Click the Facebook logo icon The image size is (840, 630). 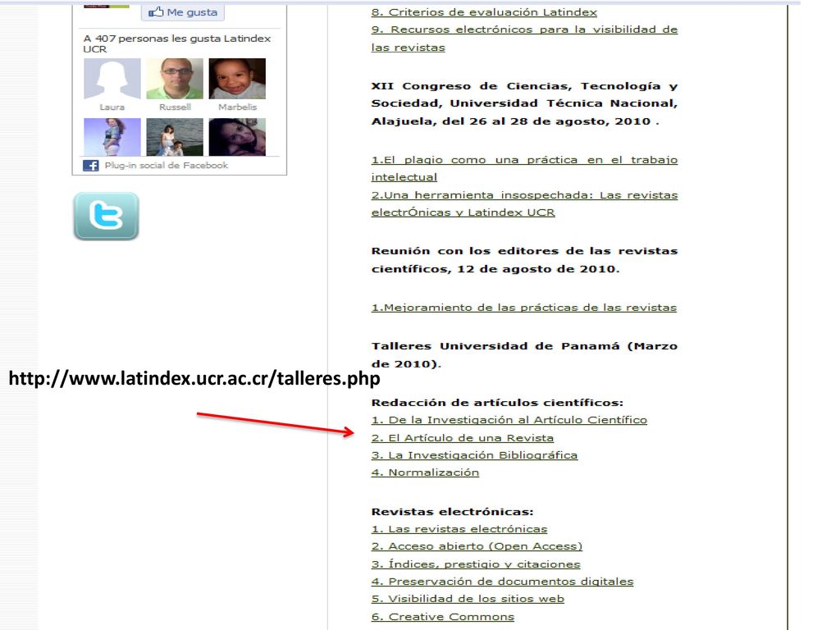pos(90,166)
